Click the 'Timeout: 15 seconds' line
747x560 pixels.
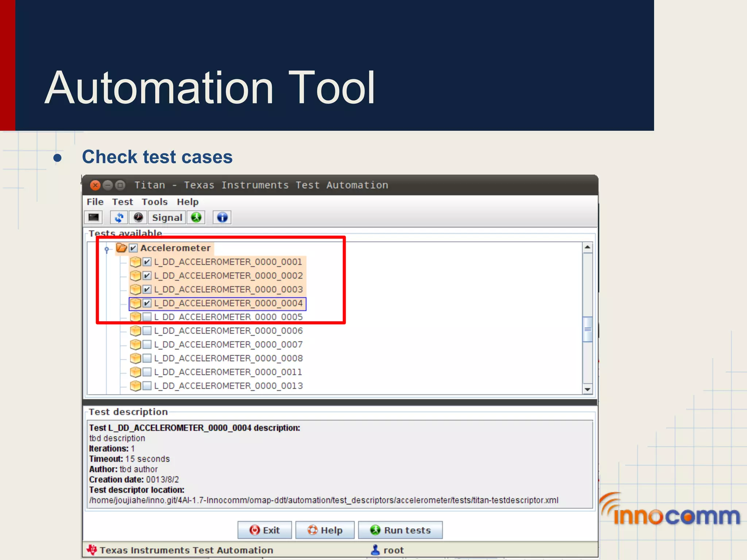(x=129, y=459)
